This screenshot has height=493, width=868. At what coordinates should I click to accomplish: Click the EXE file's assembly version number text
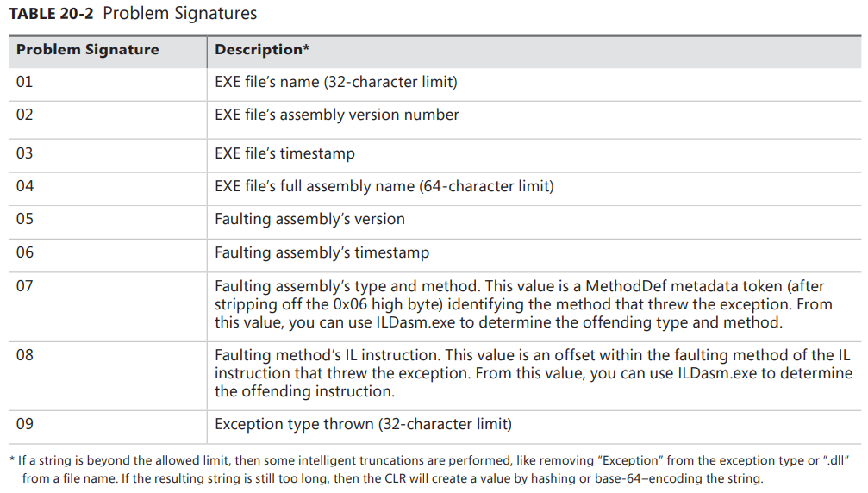tap(336, 115)
